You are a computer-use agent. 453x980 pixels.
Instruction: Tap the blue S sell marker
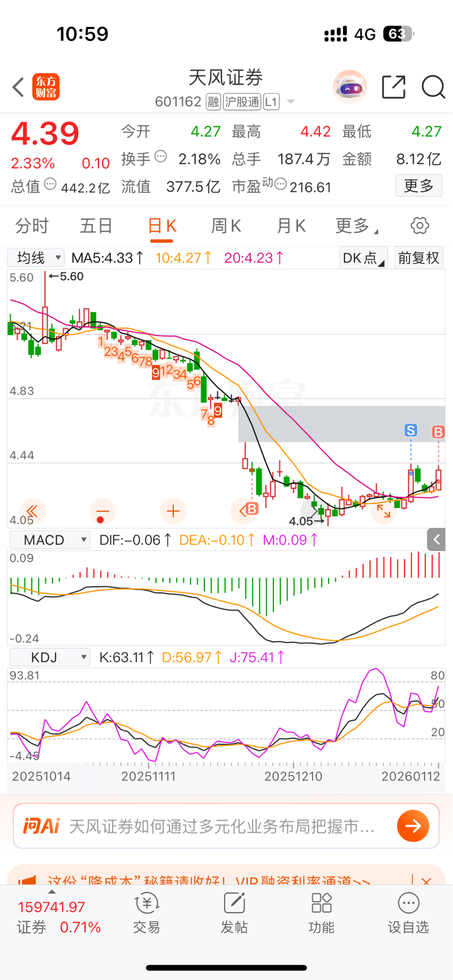411,430
